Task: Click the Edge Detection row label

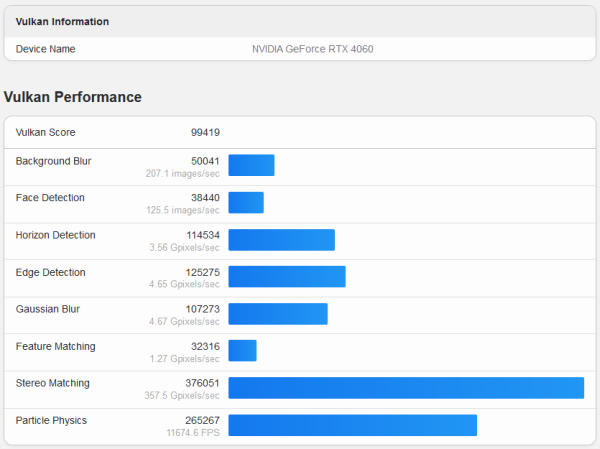Action: (50, 272)
